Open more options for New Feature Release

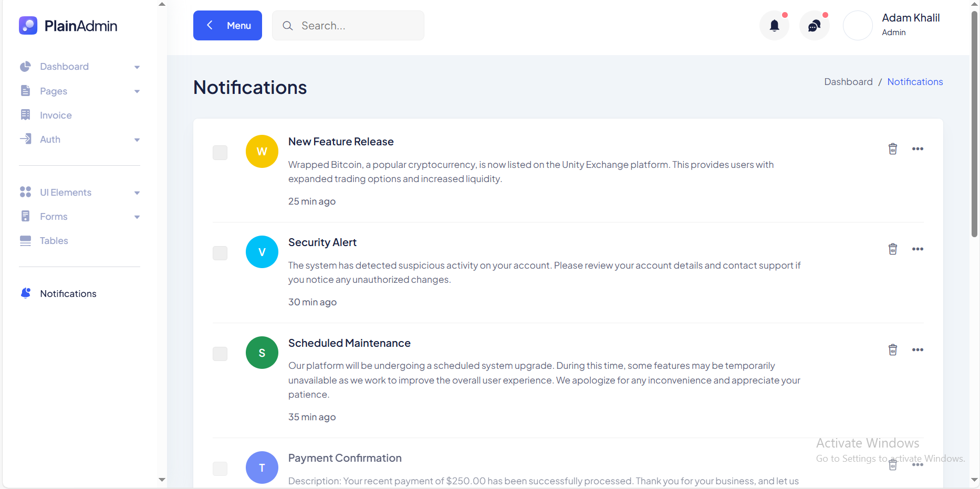coord(918,149)
